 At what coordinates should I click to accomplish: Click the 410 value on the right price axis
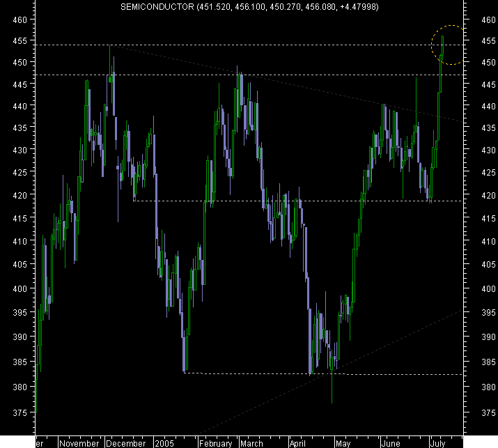click(x=488, y=241)
